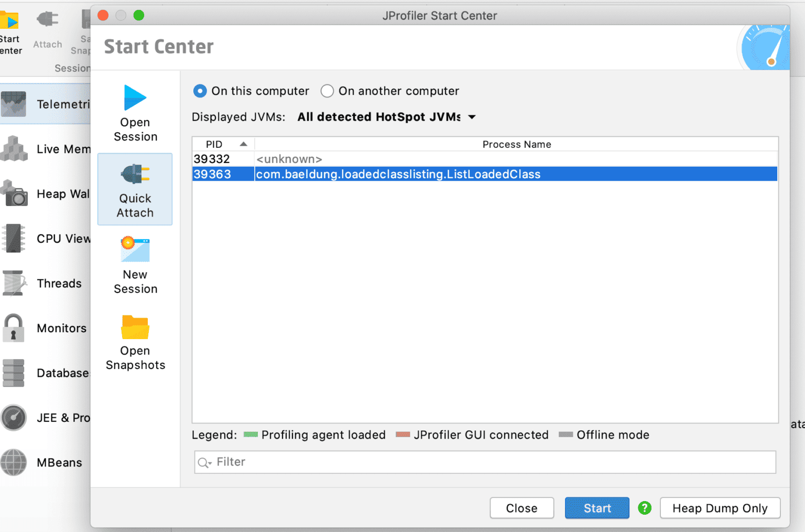Select the ListLoadedClass process row

point(398,174)
